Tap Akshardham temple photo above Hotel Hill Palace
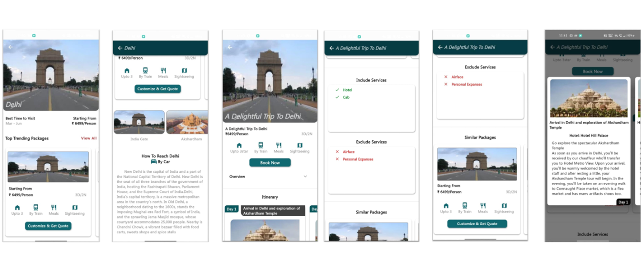This screenshot has height=273, width=644. [x=589, y=98]
